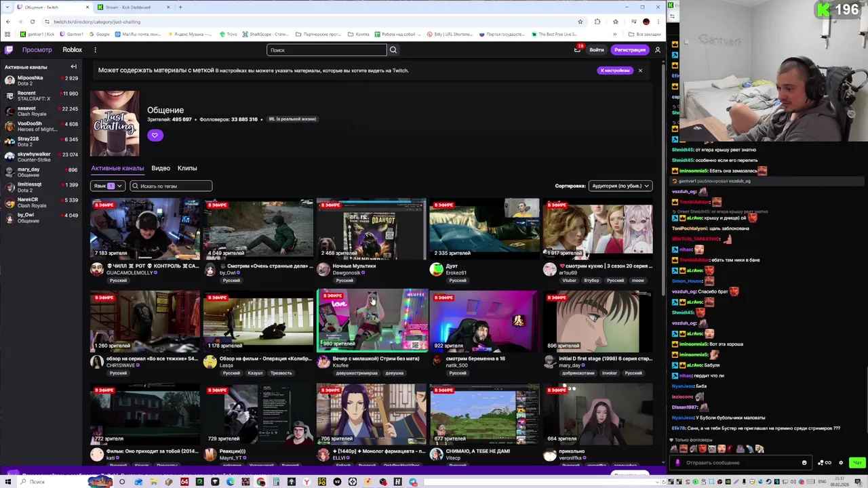
Task: Open the Windows Start menu
Action: (9, 482)
